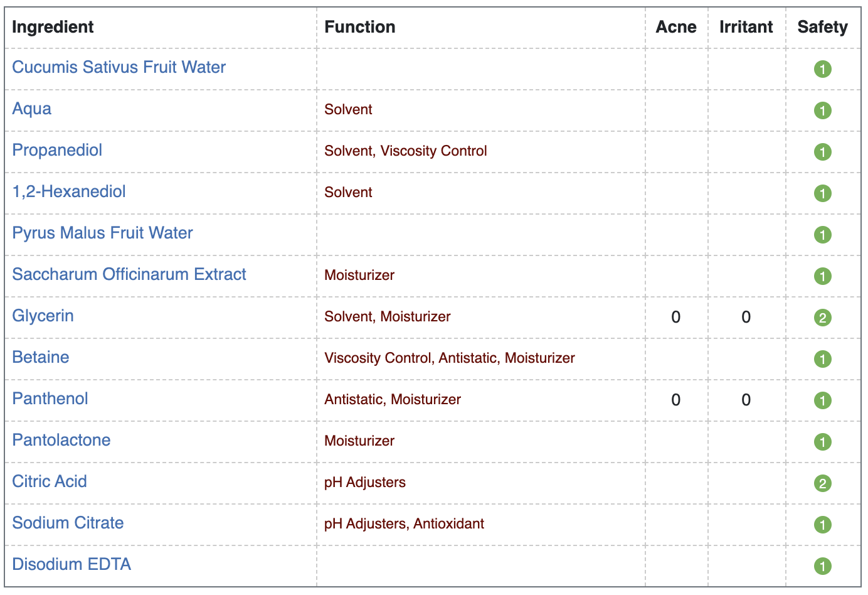Click the safety rating 2 badge for Citric Acid
868x595 pixels.
click(x=822, y=483)
